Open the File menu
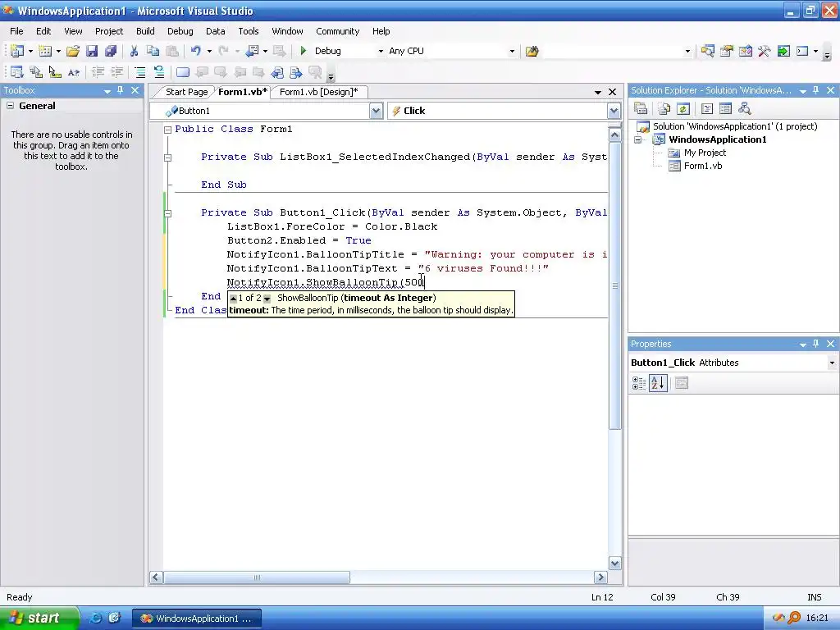 (x=16, y=31)
